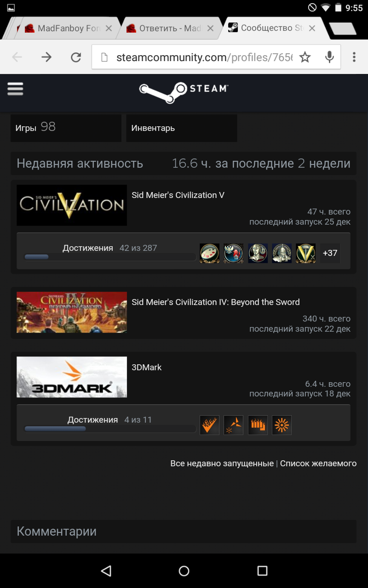Screen dimensions: 368x588
Task: Tap the Steam logo in header
Action: pyautogui.click(x=184, y=92)
